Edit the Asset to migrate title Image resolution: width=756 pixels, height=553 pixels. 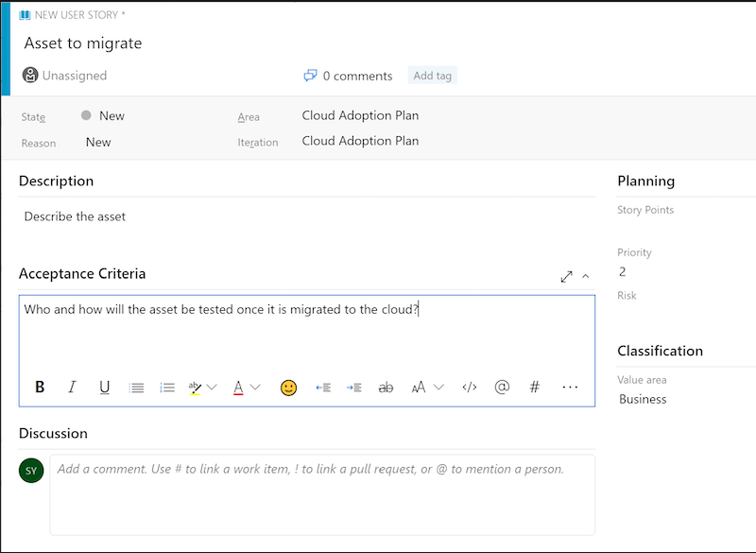point(83,43)
